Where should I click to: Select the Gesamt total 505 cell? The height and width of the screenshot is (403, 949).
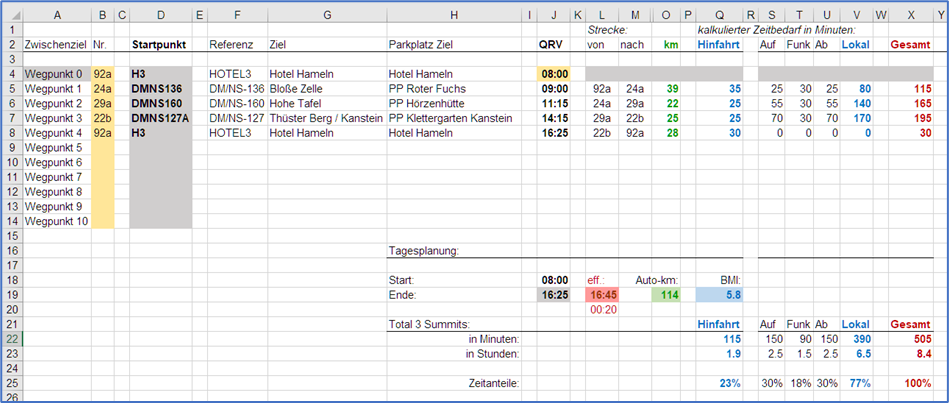[911, 339]
